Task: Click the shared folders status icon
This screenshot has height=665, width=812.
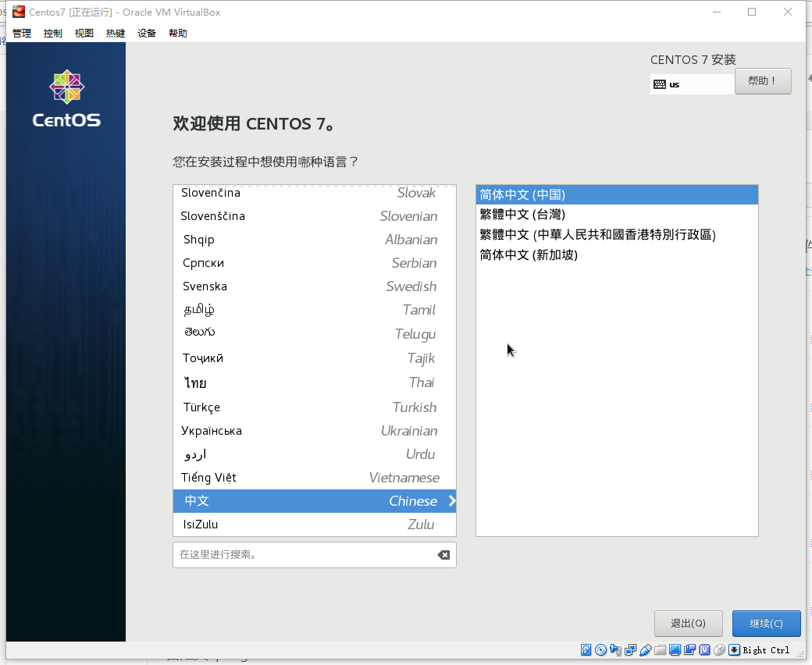Action: click(660, 650)
